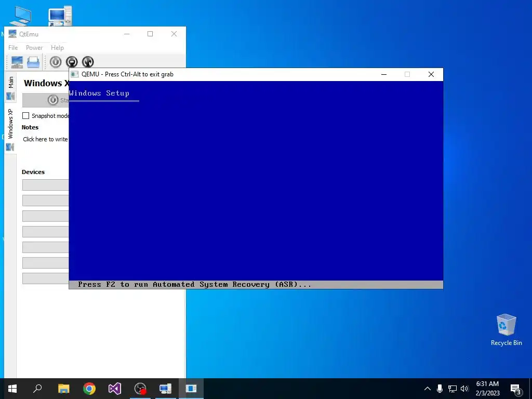Click the 'Windows Setup' text in QEMU
The width and height of the screenshot is (532, 399).
[99, 94]
